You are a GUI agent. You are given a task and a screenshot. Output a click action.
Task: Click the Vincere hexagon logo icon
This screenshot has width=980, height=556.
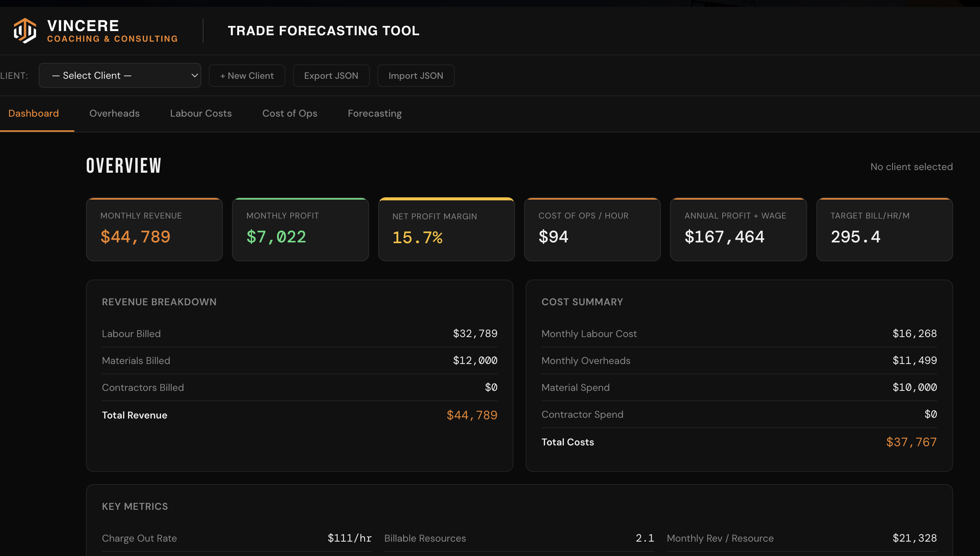point(25,31)
